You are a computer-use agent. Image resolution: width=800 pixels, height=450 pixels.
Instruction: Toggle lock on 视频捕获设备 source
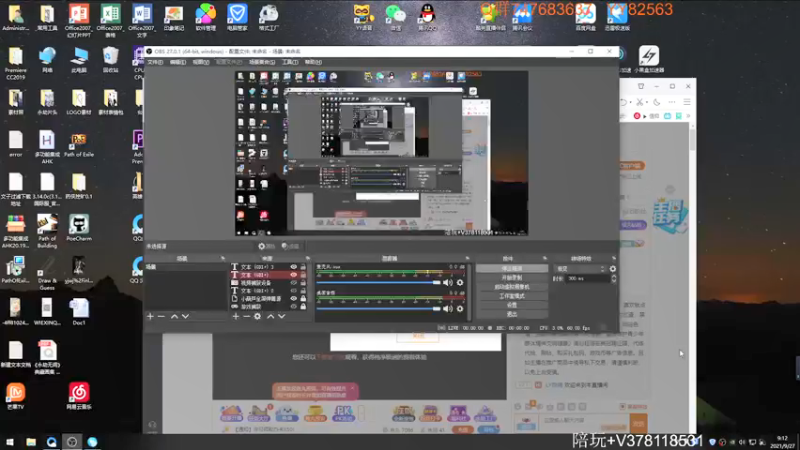point(303,283)
